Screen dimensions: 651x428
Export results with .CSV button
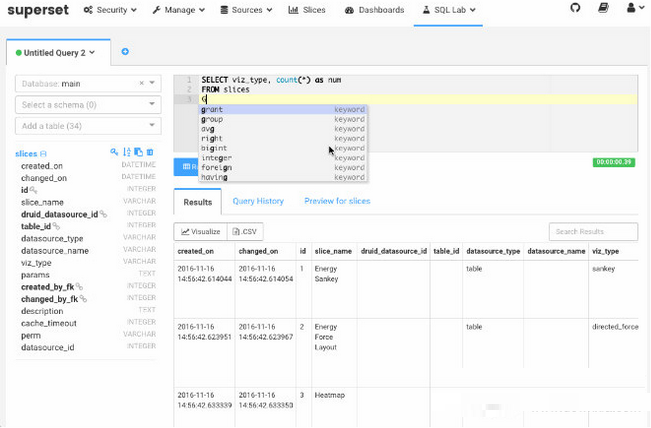(245, 232)
